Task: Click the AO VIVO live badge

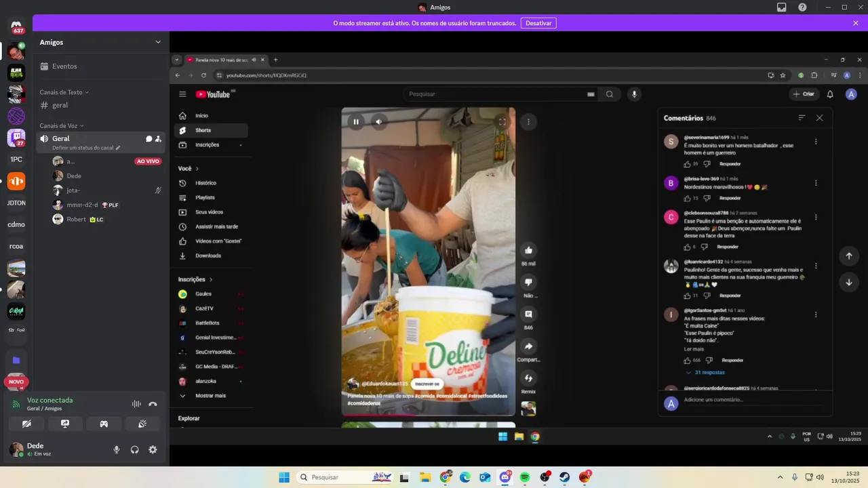Action: (x=148, y=161)
